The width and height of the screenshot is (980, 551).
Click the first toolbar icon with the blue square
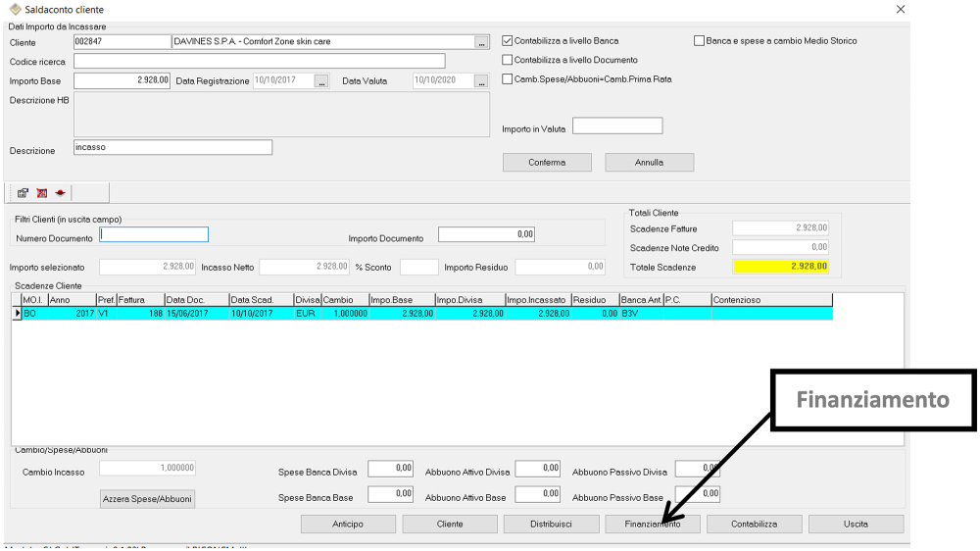pyautogui.click(x=23, y=193)
